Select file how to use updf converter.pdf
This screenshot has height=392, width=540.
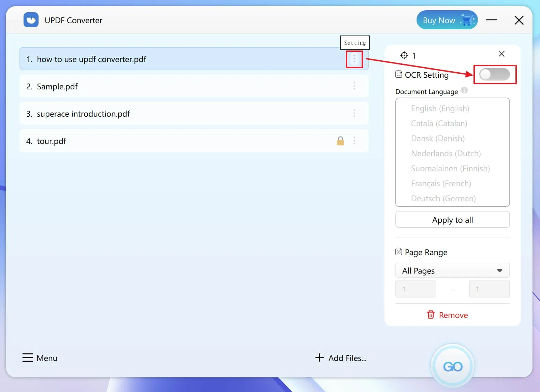click(x=194, y=59)
